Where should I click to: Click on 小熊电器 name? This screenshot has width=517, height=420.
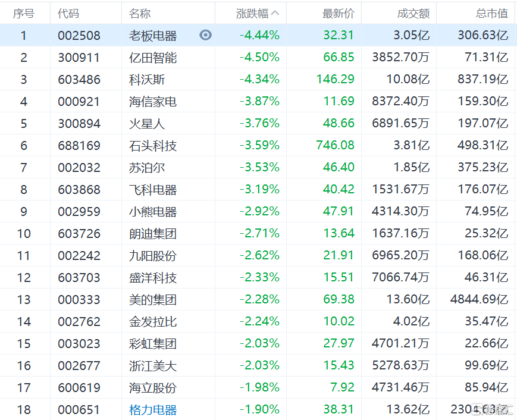pyautogui.click(x=153, y=212)
